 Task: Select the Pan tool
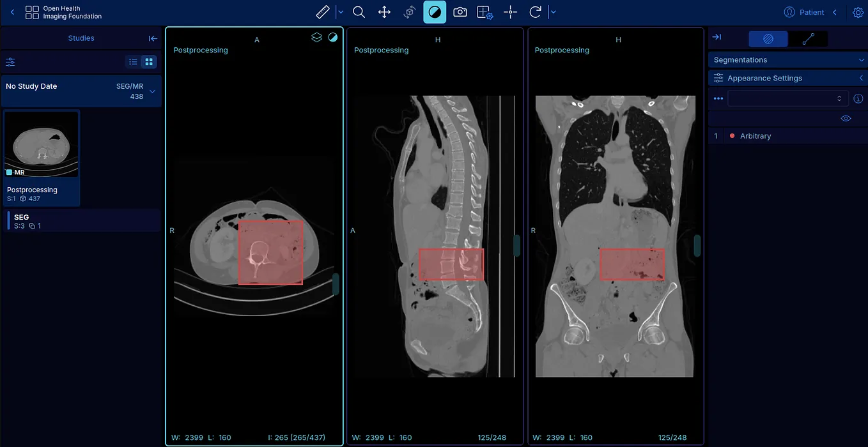[384, 11]
